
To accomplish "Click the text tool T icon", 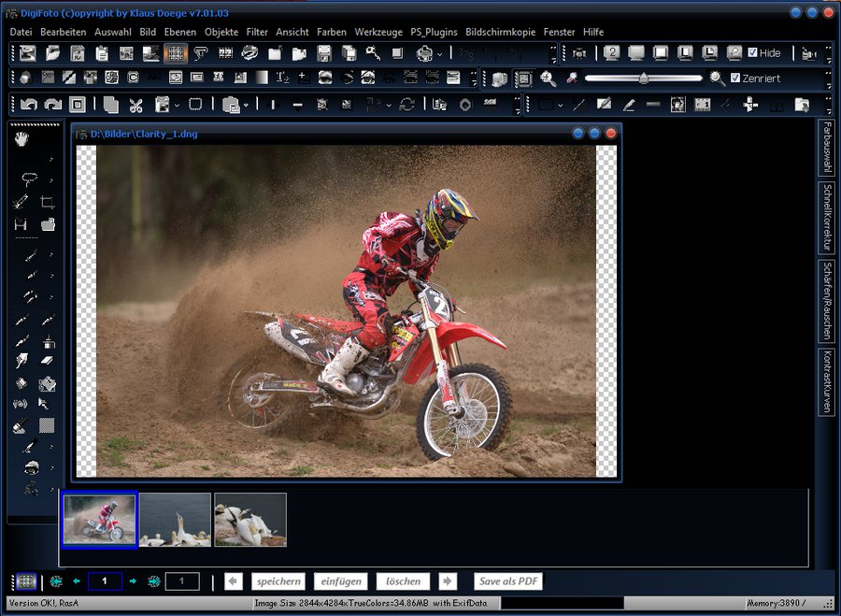I will click(x=281, y=78).
